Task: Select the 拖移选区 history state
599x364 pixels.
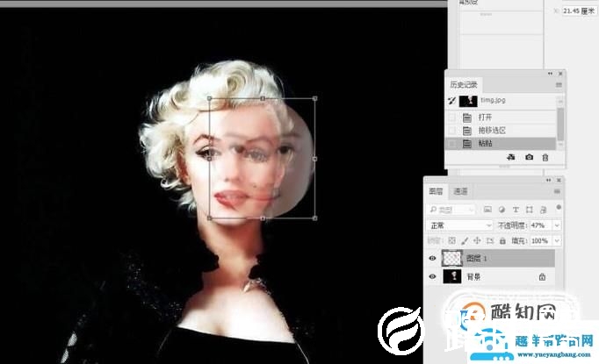Action: [x=501, y=131]
